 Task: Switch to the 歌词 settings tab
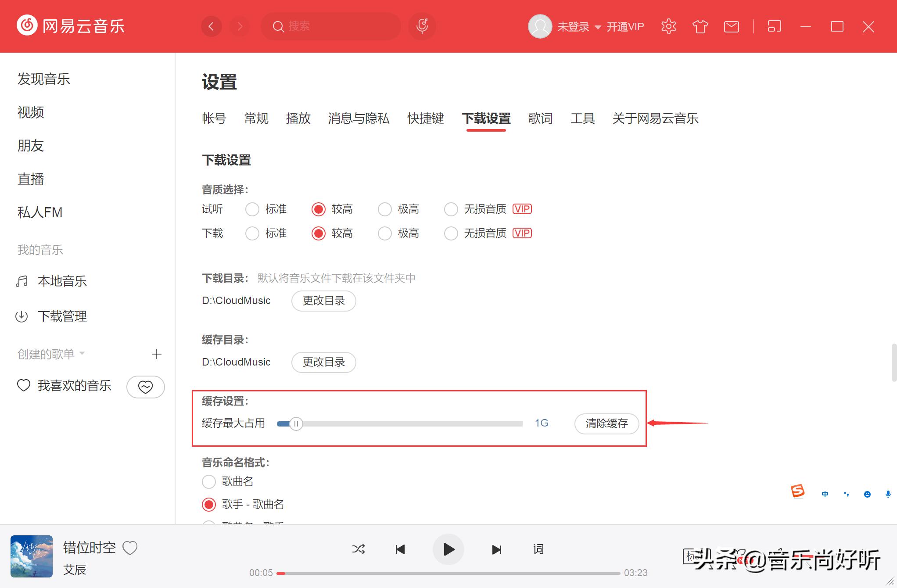pos(540,118)
